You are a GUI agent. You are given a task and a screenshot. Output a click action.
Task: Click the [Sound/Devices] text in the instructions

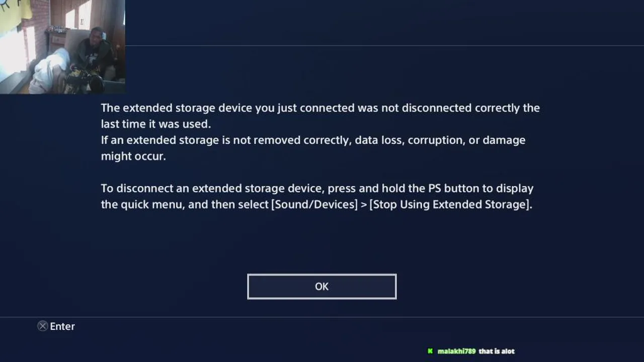314,205
